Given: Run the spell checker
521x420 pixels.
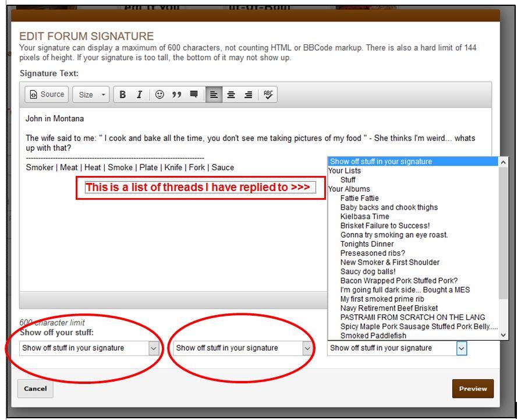Looking at the screenshot, I should click(x=268, y=95).
